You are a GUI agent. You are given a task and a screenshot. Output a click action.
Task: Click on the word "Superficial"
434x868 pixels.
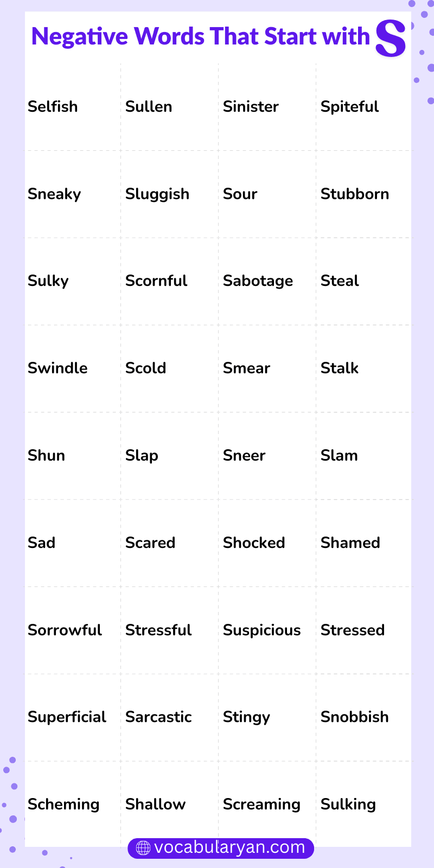pos(67,717)
